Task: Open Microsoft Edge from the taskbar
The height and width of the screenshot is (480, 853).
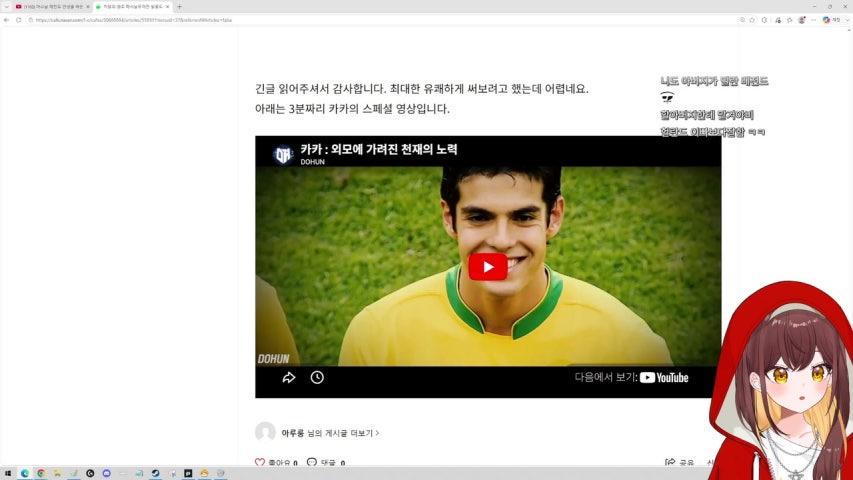Action: (x=24, y=473)
